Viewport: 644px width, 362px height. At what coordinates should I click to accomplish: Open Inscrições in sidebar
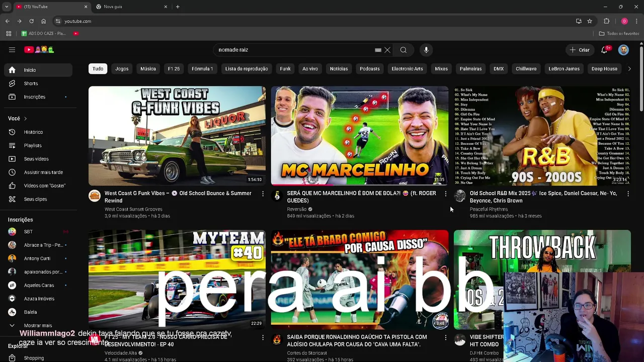click(x=38, y=97)
